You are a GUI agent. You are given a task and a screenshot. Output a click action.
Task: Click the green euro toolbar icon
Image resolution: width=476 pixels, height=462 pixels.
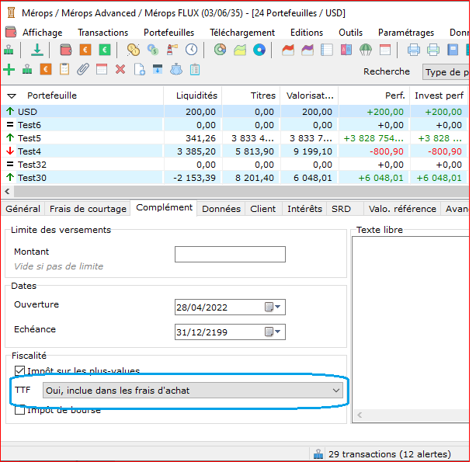[x=105, y=50]
